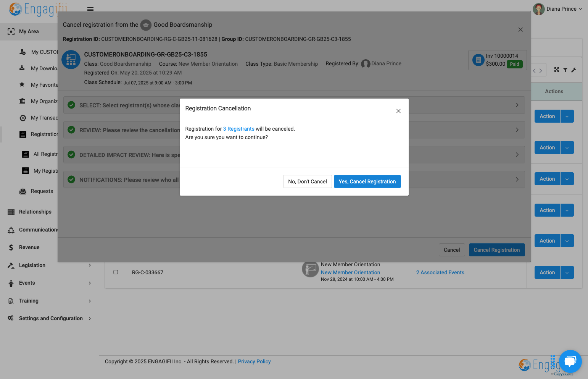Viewport: 588px width, 379px height.
Task: Click the Events person icon
Action: click(x=11, y=283)
